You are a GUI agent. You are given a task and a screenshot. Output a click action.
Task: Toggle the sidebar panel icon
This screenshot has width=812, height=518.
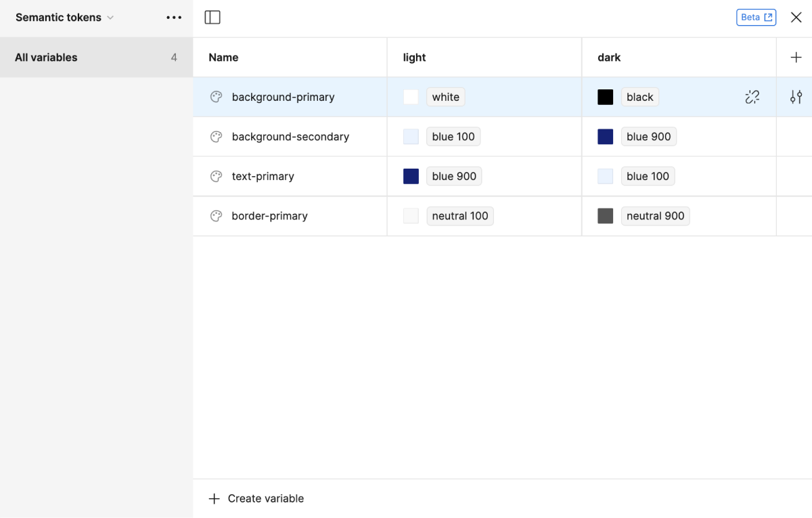coord(212,18)
